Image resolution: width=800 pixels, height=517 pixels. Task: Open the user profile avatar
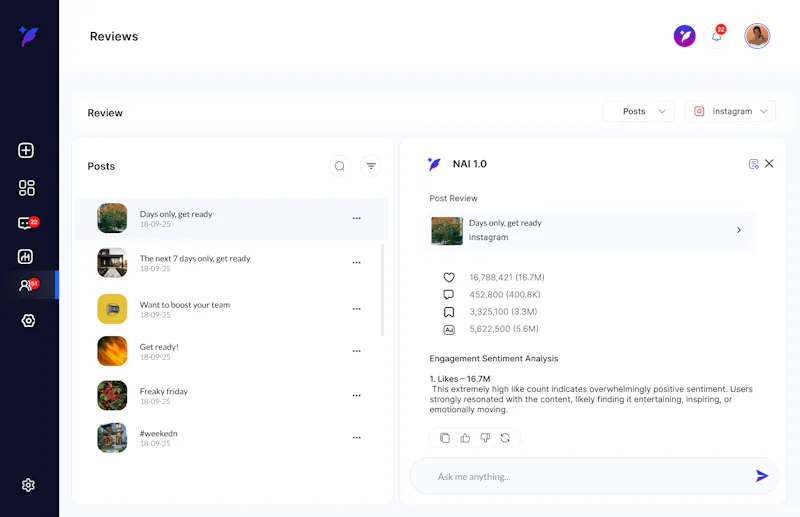tap(757, 36)
